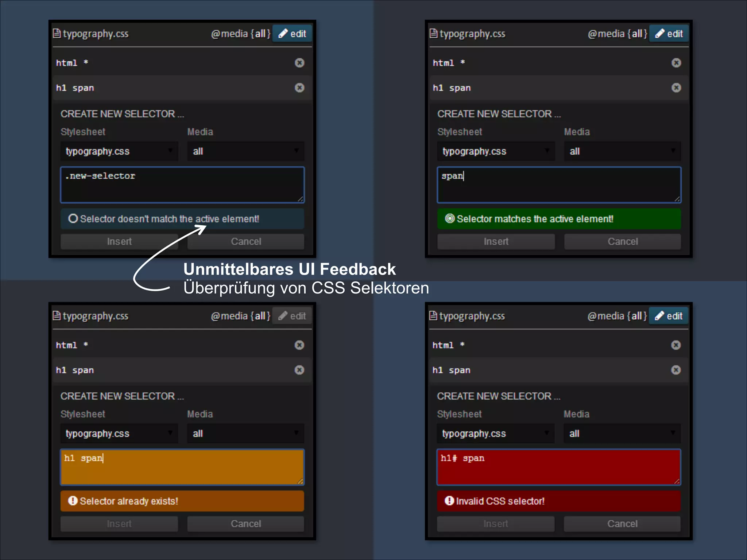Remove h1 span selector in top-right panel

tap(676, 88)
